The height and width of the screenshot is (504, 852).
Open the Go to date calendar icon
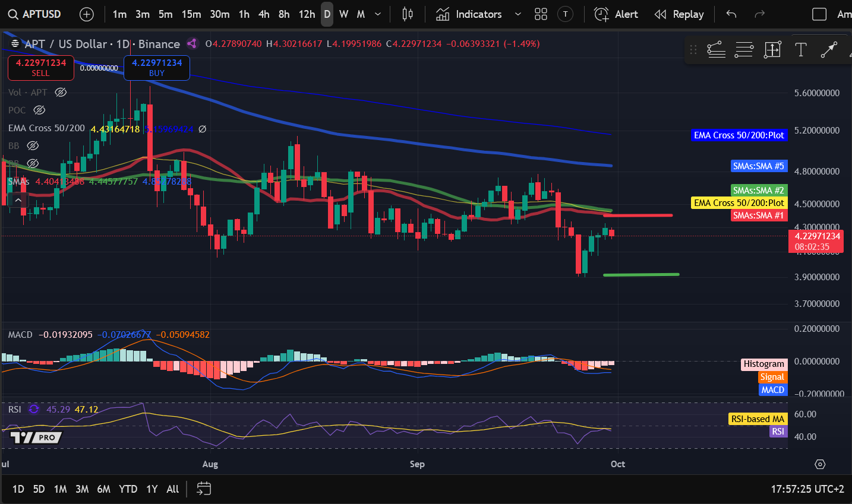(204, 489)
